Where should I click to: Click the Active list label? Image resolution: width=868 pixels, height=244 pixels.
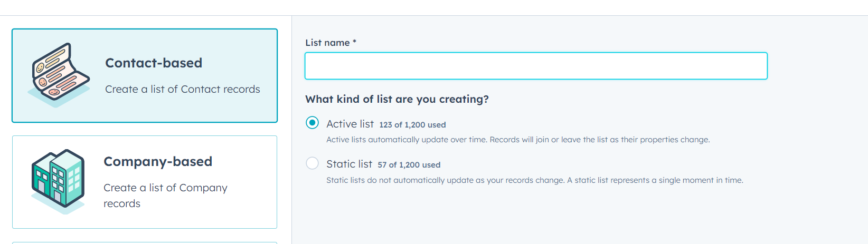350,124
